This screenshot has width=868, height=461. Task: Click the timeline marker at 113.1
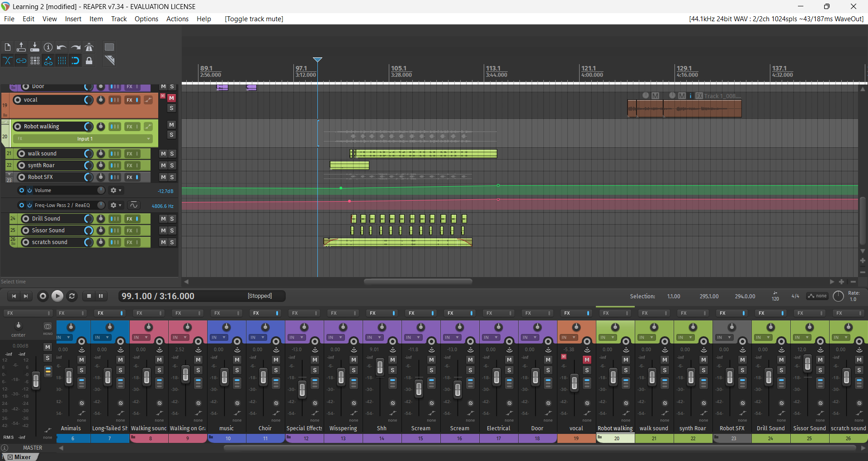(x=492, y=69)
